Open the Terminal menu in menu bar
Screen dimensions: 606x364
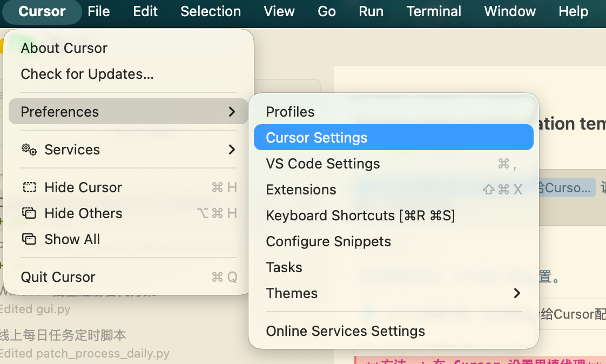[x=434, y=11]
